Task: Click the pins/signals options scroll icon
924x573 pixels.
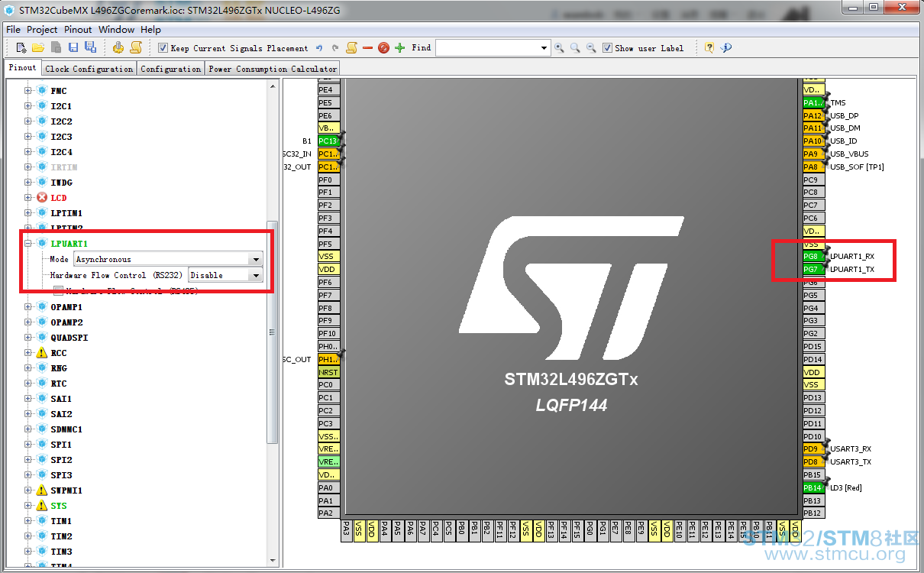Action: tap(351, 47)
